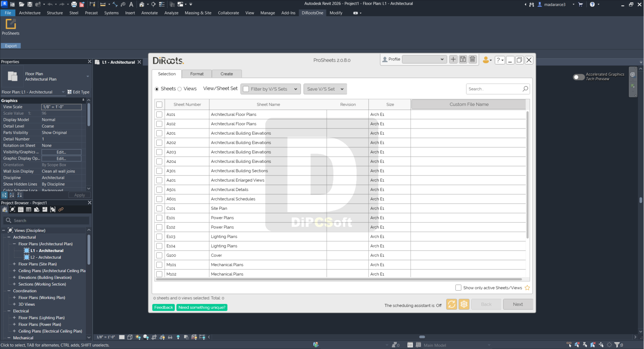Switch to the Create tab in ProSheets

227,74
